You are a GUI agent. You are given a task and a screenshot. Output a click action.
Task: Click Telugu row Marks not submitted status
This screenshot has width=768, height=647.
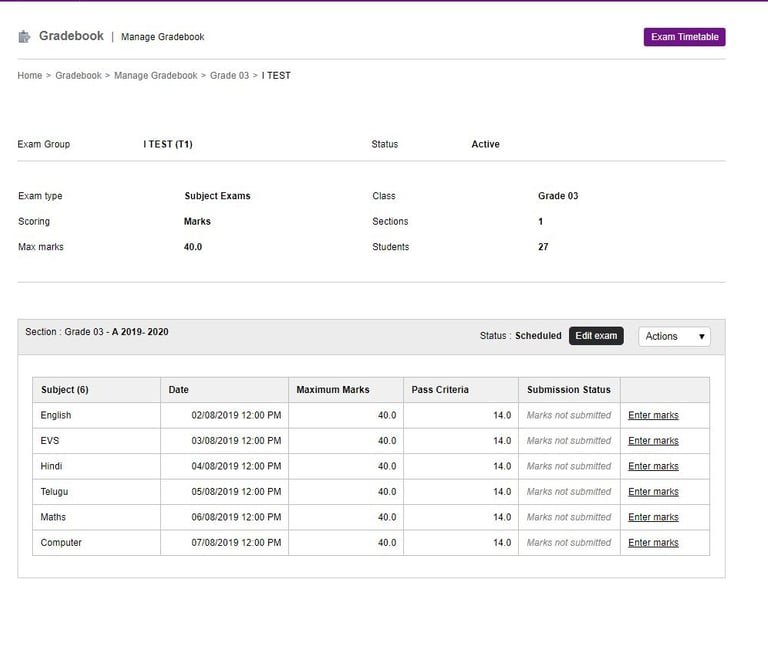(x=569, y=492)
